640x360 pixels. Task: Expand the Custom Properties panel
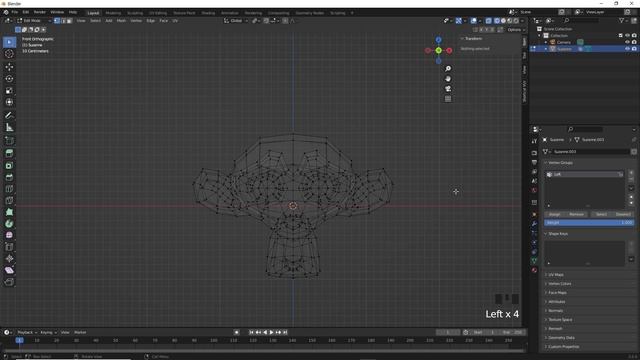coord(563,347)
